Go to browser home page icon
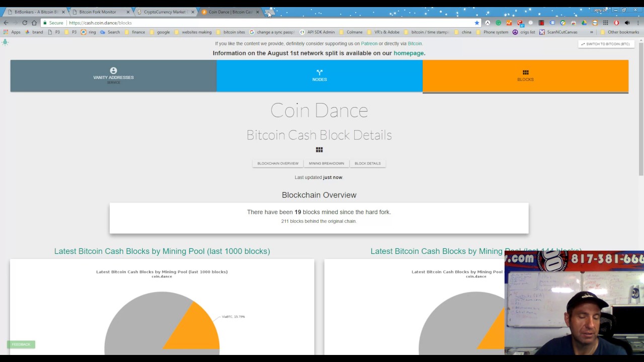This screenshot has width=644, height=362. click(x=34, y=23)
